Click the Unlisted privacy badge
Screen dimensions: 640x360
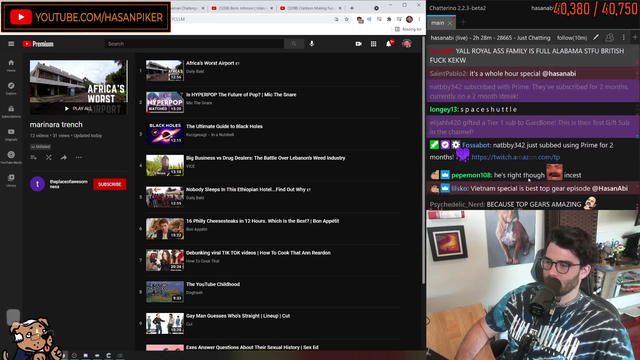40,147
